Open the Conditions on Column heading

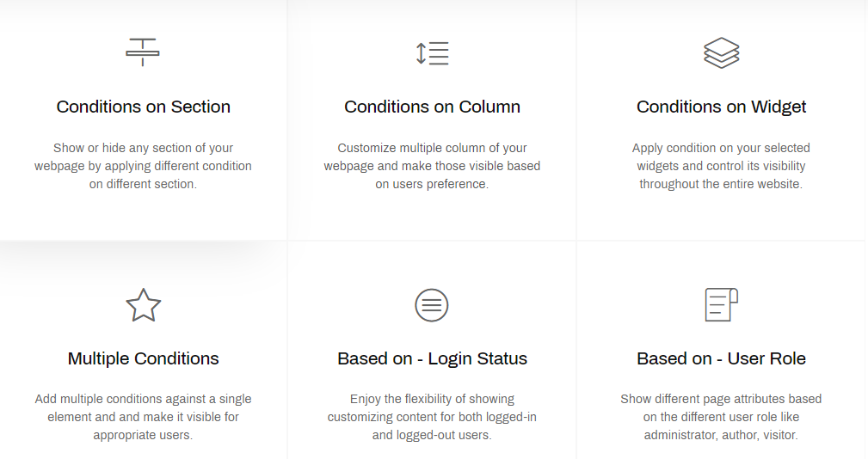point(433,107)
